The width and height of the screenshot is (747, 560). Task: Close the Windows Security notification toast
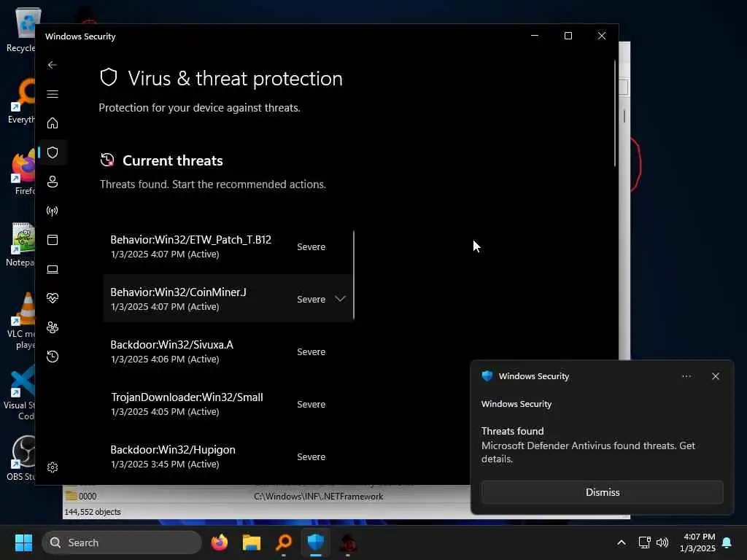pyautogui.click(x=715, y=376)
